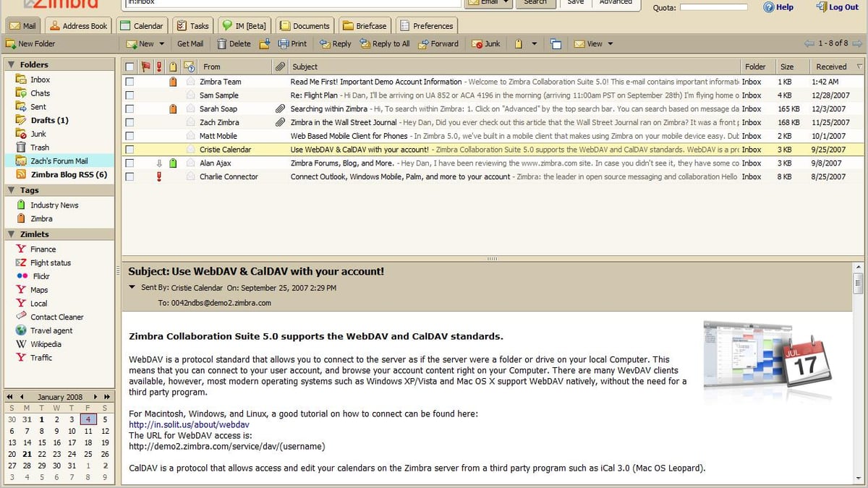Open the Trash folder
This screenshot has width=868, height=488.
pos(33,147)
